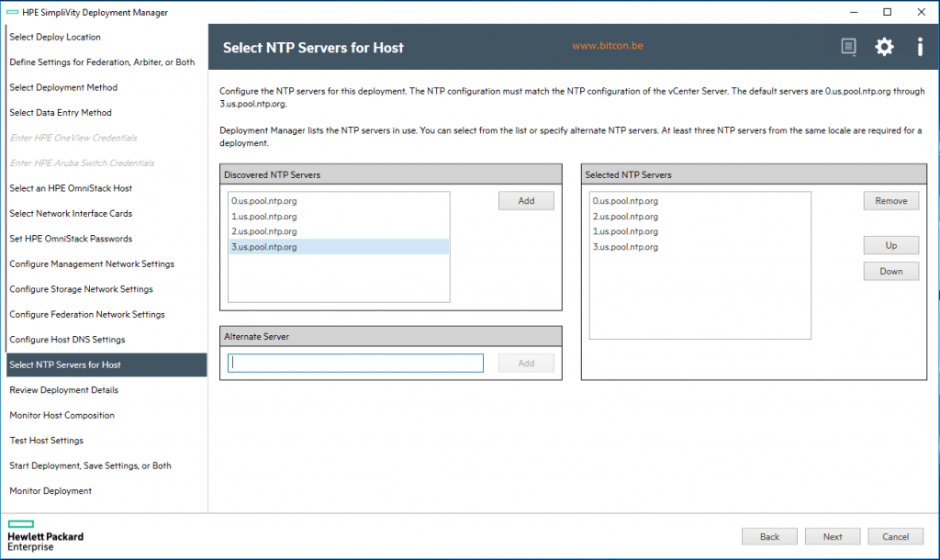This screenshot has height=560, width=940.
Task: Focus the Alternate Server text field
Action: (355, 364)
